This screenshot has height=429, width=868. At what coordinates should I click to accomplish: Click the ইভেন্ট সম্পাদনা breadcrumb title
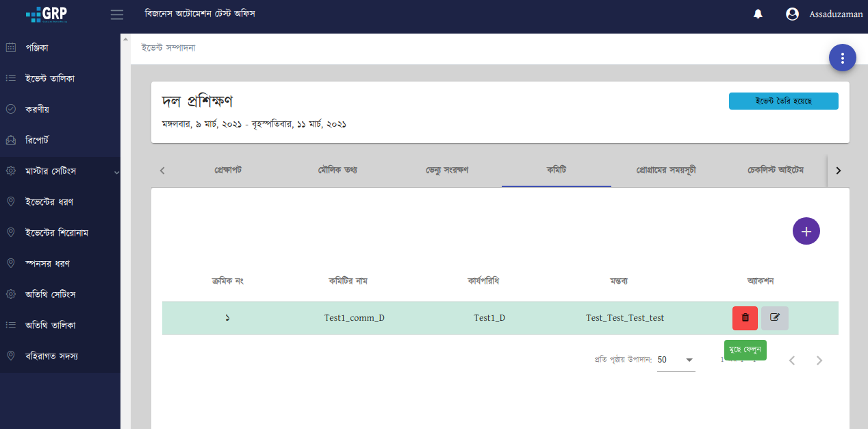(x=168, y=48)
